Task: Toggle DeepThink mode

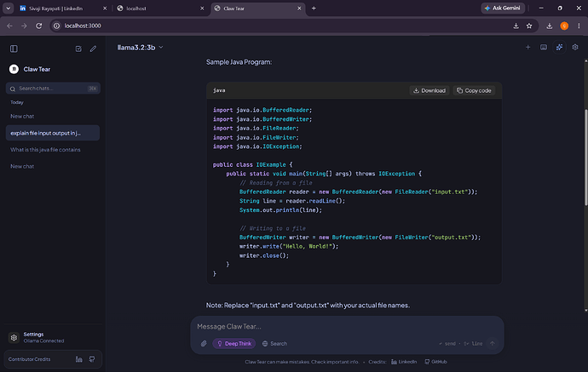Action: point(234,344)
